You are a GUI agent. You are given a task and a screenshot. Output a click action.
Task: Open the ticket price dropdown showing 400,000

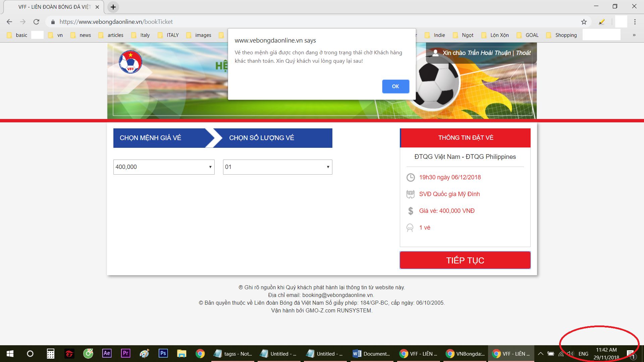coord(163,167)
